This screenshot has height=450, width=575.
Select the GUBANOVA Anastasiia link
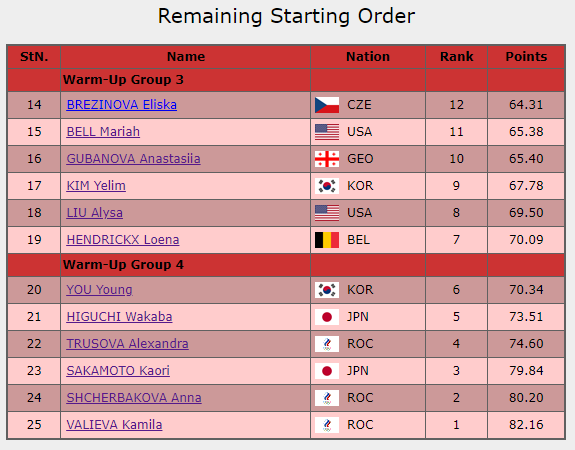point(133,159)
